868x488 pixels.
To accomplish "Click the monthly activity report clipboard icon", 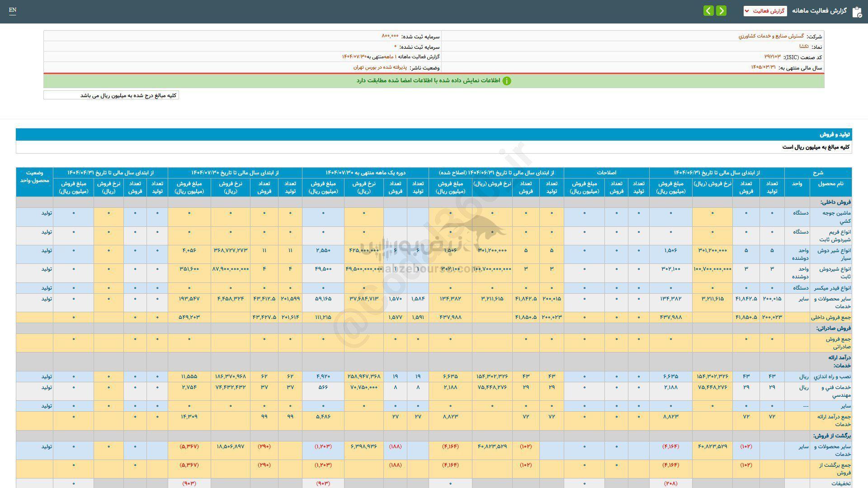I will click(857, 12).
